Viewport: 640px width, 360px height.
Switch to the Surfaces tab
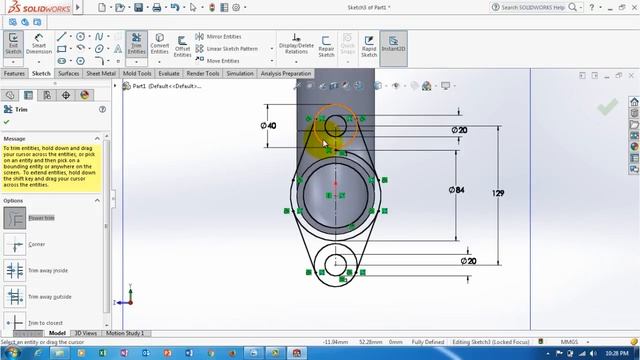click(x=69, y=73)
